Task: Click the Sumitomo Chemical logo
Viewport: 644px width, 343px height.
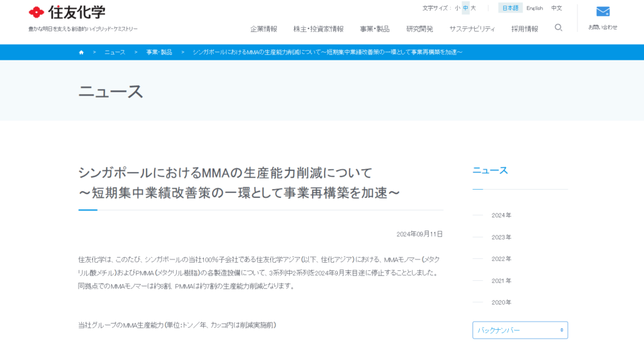Action: point(67,12)
